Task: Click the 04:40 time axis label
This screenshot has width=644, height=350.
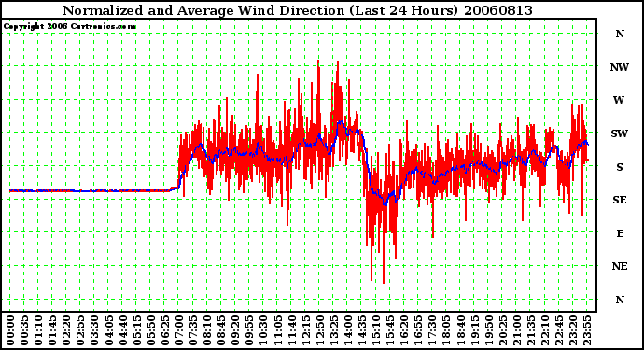Action: coord(123,330)
